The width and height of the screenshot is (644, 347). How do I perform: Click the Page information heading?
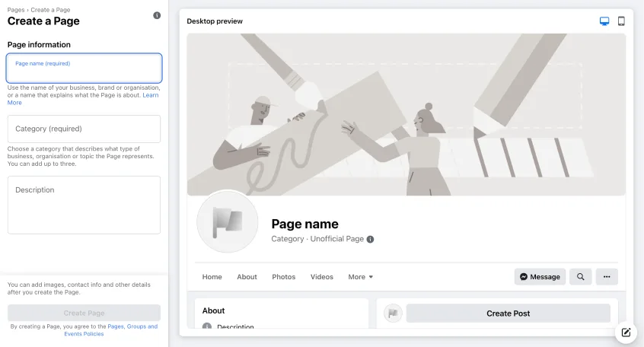pyautogui.click(x=39, y=45)
